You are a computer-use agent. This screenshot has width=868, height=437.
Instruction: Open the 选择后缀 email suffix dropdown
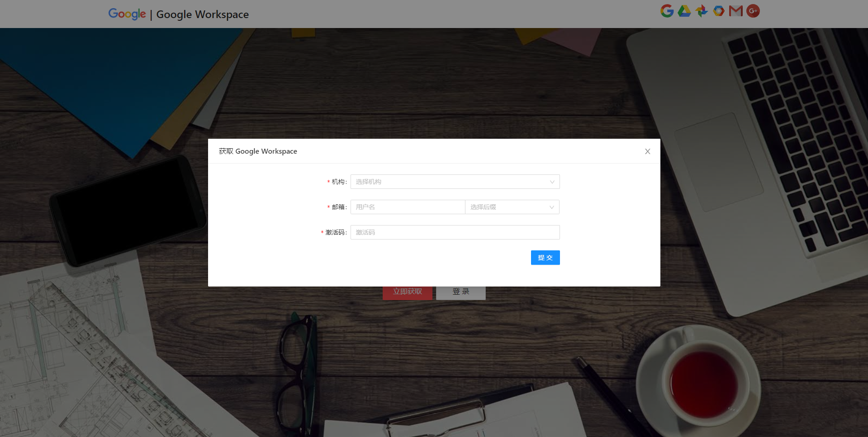pyautogui.click(x=512, y=207)
